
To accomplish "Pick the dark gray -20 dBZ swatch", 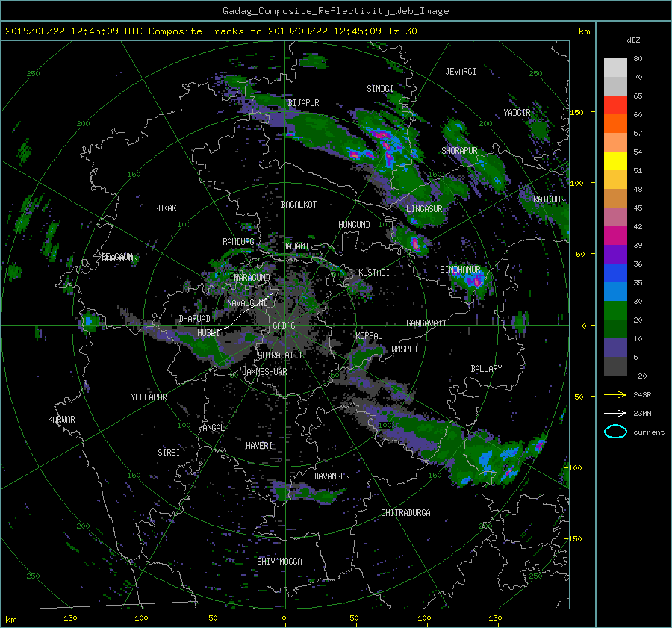I will (x=615, y=367).
